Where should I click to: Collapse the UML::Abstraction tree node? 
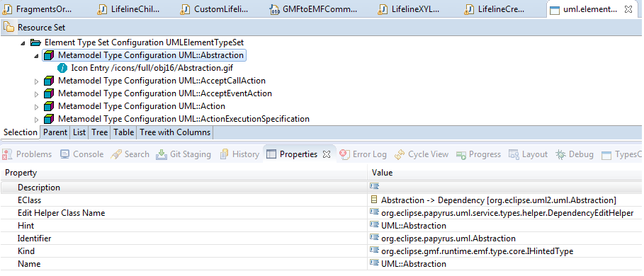pos(37,55)
